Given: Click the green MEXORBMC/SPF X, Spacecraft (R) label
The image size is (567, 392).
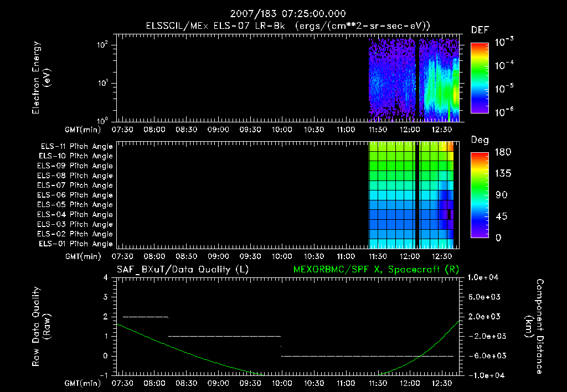Looking at the screenshot, I should [x=376, y=270].
